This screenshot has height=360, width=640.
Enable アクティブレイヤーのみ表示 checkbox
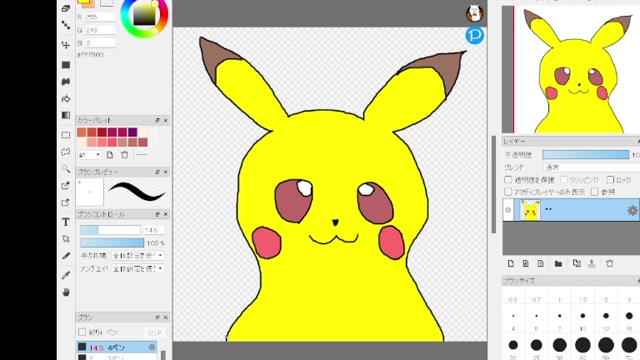point(508,191)
